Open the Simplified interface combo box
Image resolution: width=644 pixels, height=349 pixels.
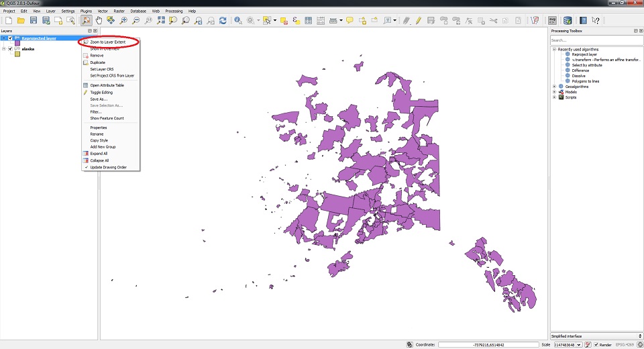coord(596,336)
